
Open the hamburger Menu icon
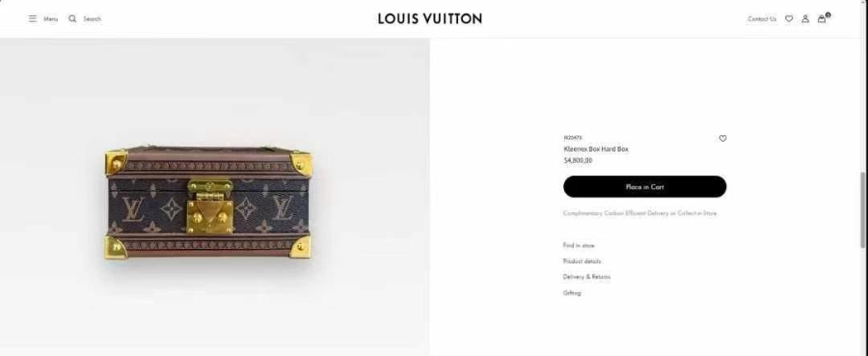point(33,19)
